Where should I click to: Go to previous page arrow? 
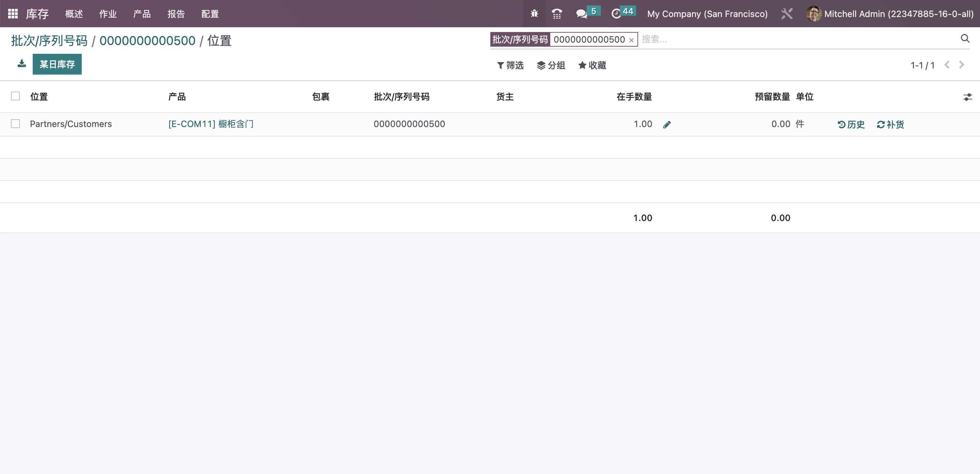click(947, 65)
